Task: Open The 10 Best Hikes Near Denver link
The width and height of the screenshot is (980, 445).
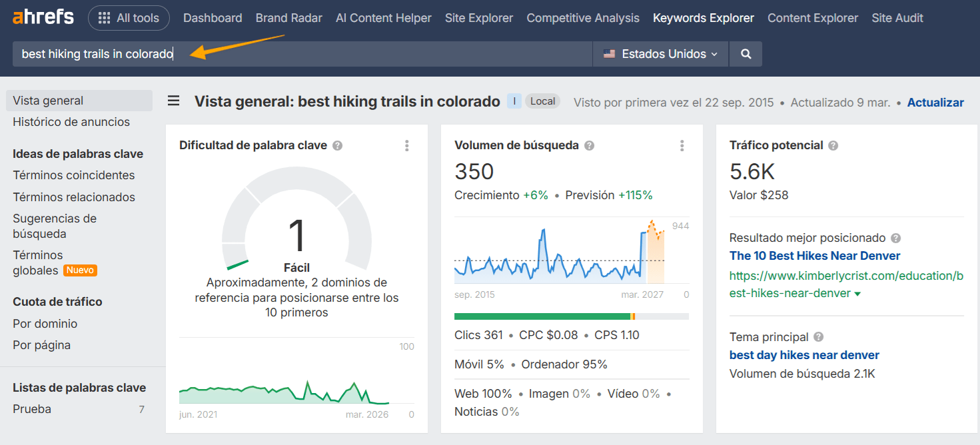Action: (815, 255)
